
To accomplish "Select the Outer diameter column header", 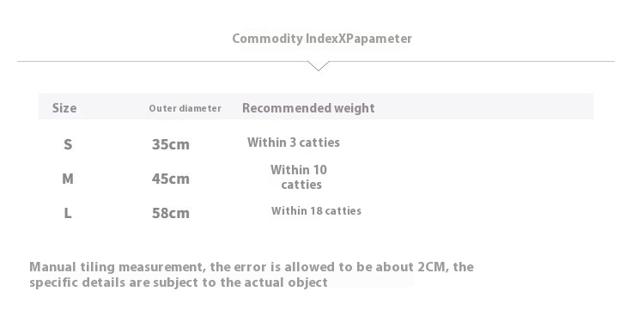I will [x=185, y=108].
